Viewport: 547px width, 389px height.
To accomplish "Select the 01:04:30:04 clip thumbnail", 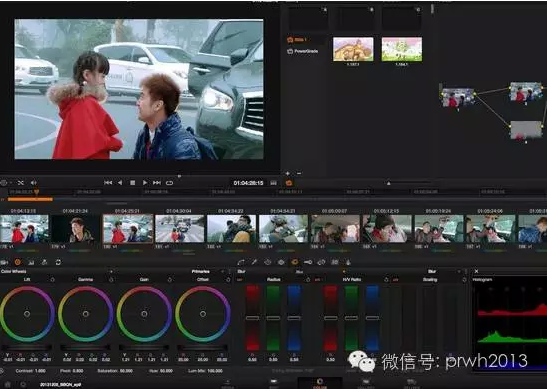I will coord(180,229).
